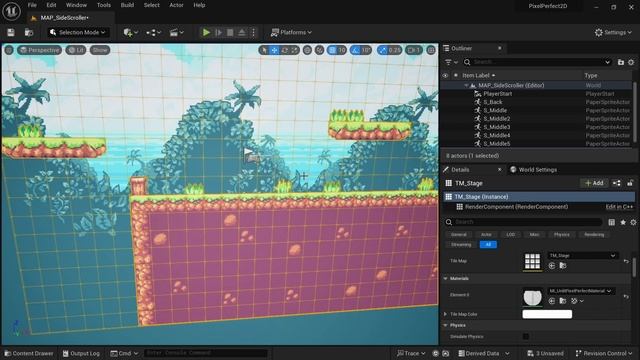
Task: Open Outliner filter options icon
Action: coord(451,62)
